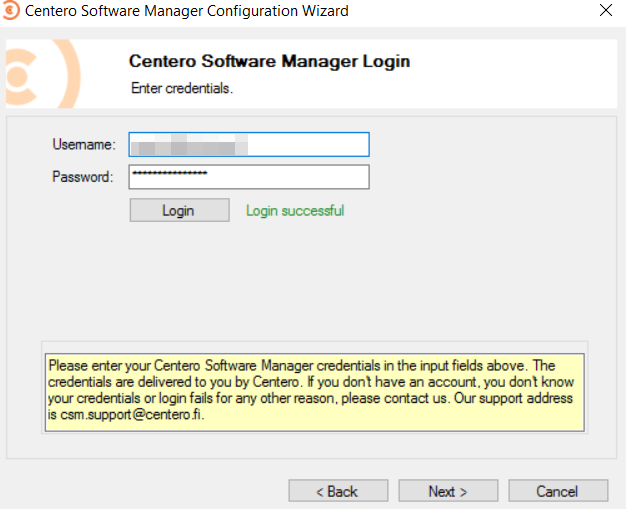Click the 'Password:' label
The width and height of the screenshot is (626, 509).
[83, 177]
